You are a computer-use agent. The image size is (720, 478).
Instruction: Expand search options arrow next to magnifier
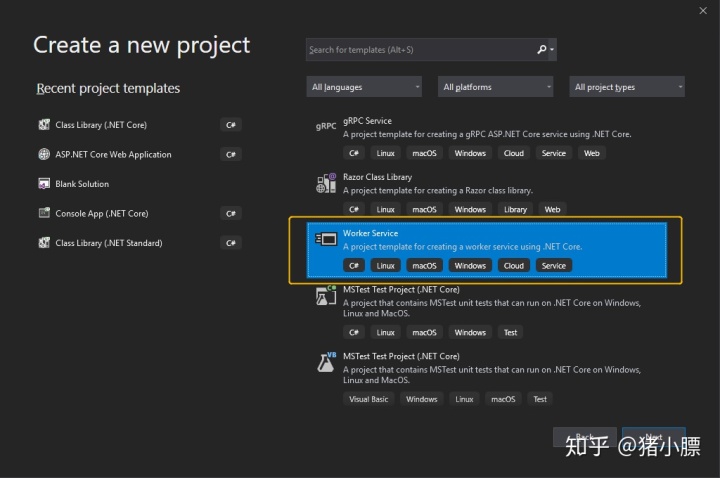click(552, 50)
